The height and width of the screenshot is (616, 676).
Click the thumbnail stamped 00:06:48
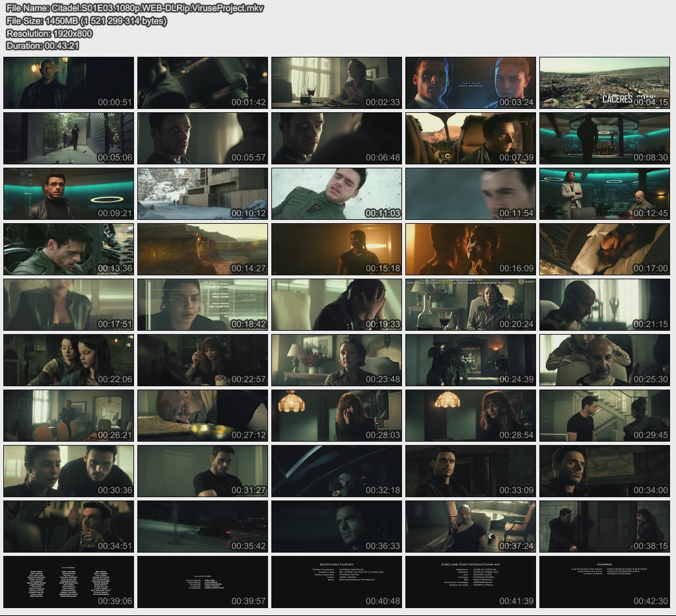(337, 139)
